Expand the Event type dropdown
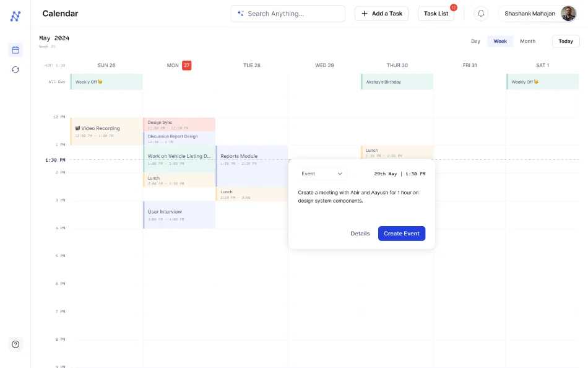Screen dimensions: 588x368 [x=322, y=173]
